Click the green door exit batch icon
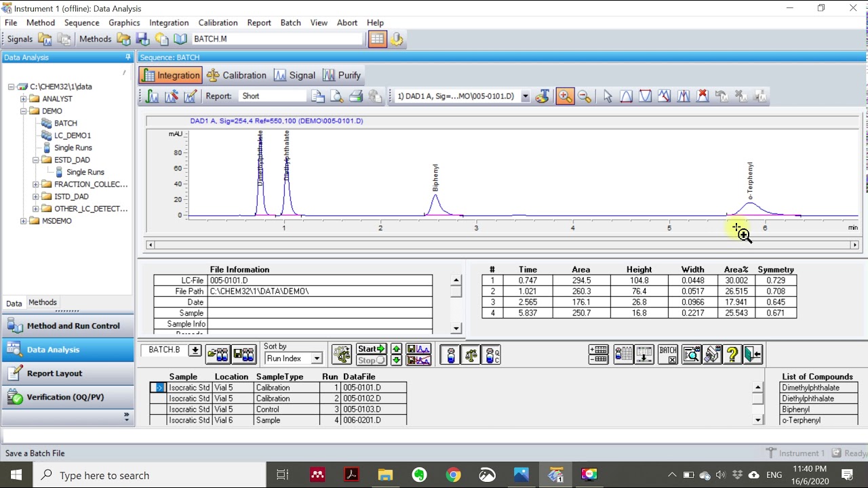 click(753, 354)
